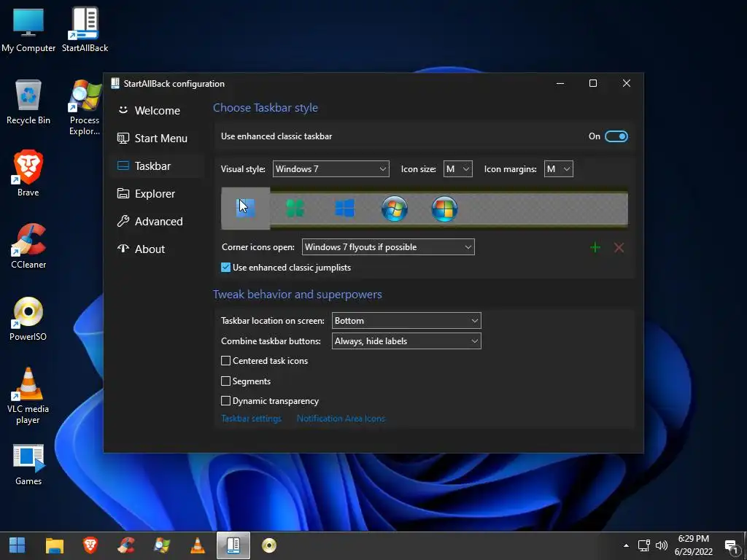Open the Start button on taskbar
The height and width of the screenshot is (560, 747).
[x=18, y=545]
